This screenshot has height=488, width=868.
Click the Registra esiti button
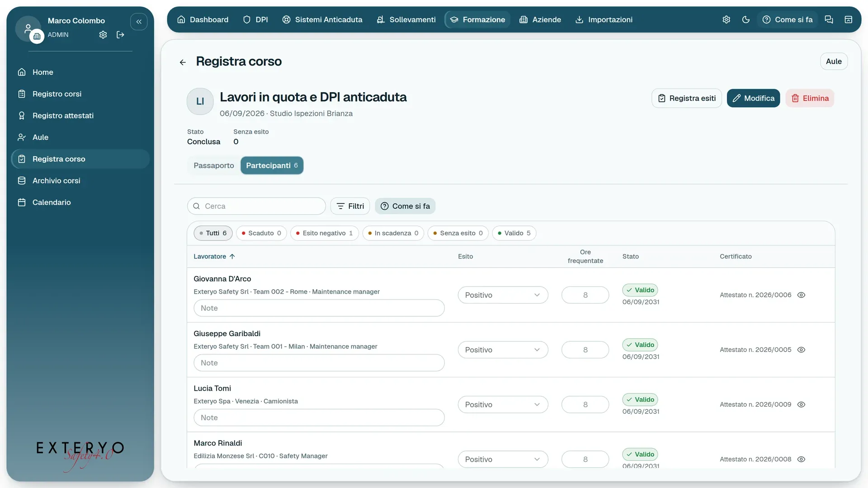[x=687, y=98]
